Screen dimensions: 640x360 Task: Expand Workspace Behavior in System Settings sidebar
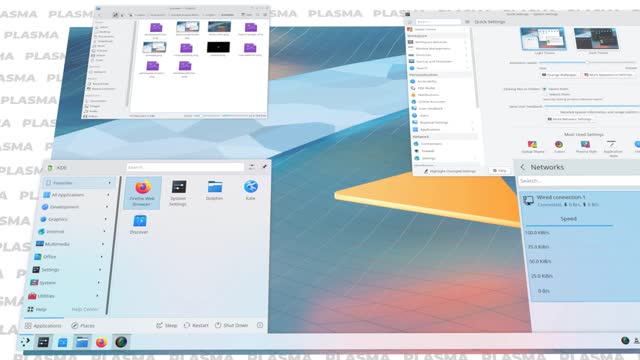click(x=437, y=42)
